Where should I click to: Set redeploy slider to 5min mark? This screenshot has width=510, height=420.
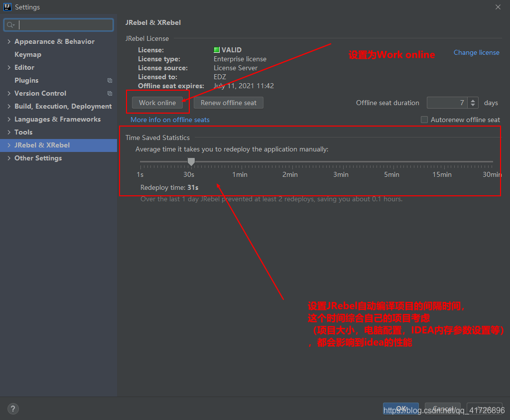(394, 162)
